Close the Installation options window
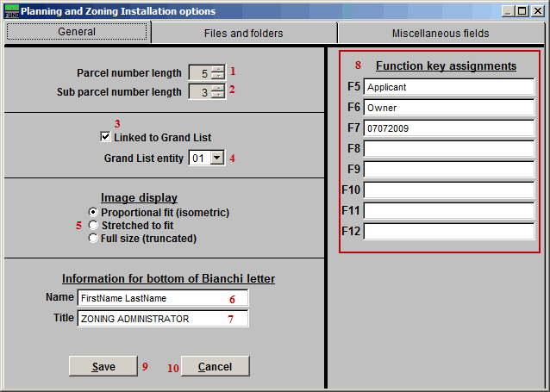 tap(538, 11)
